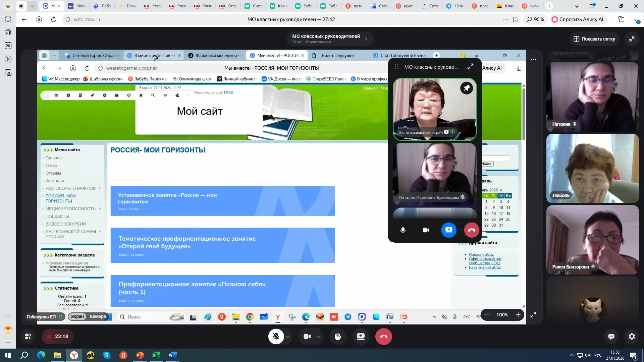Click Наталия participant video thumbnail
Screen dimensions: 644x362
click(592, 97)
